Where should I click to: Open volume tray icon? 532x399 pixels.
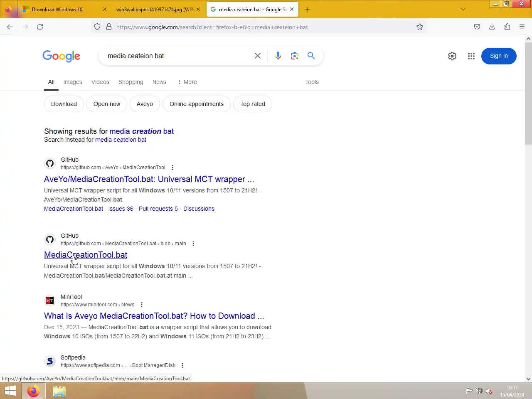(x=489, y=391)
